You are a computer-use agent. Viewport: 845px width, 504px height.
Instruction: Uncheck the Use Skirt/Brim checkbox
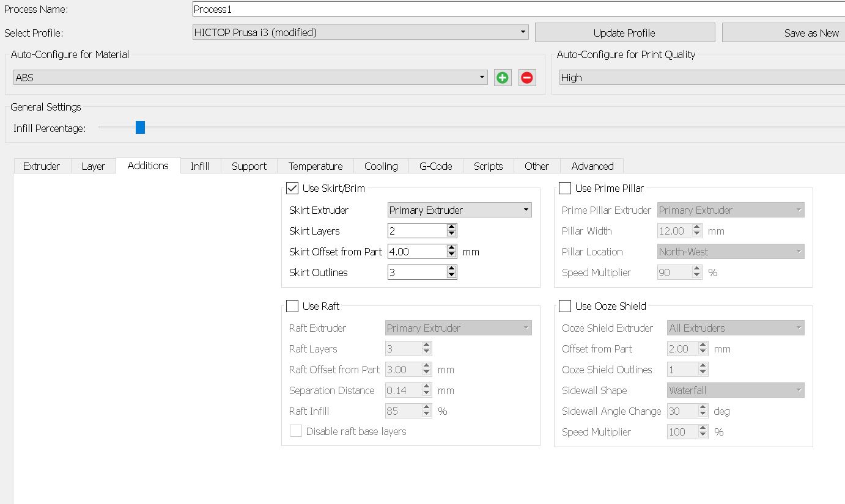(292, 188)
